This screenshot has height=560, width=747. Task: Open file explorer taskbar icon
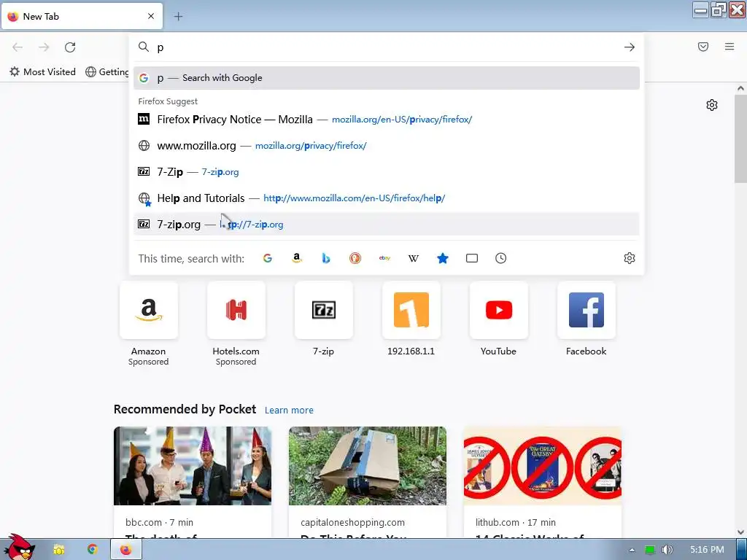58,550
